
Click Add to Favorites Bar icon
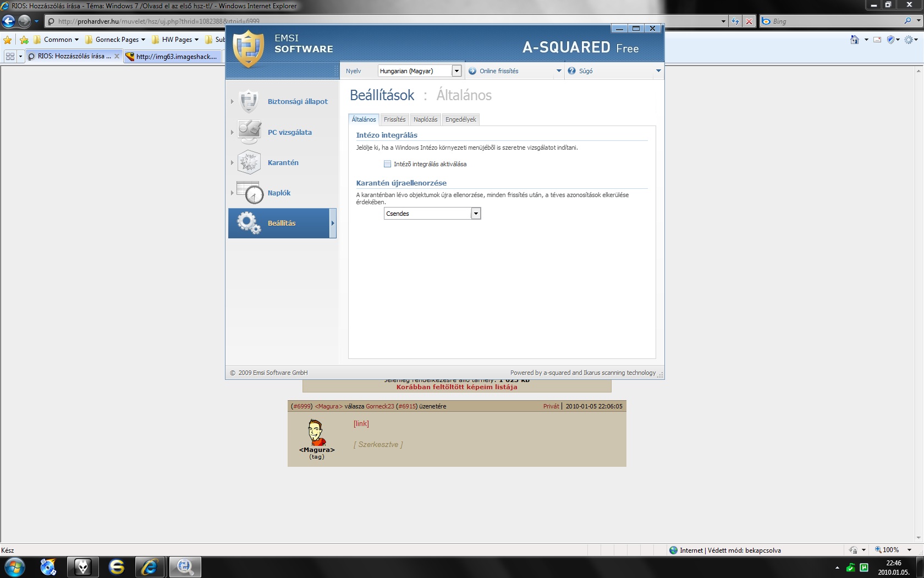tap(24, 40)
